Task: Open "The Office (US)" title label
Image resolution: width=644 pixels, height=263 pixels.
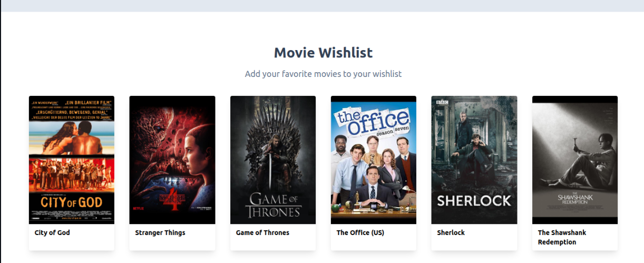Action: 360,232
